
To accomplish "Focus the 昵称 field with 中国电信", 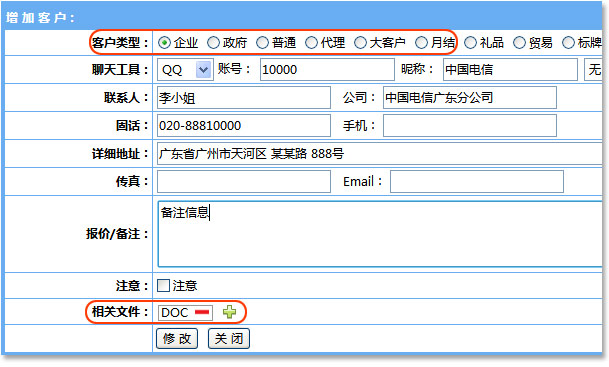I will click(510, 70).
